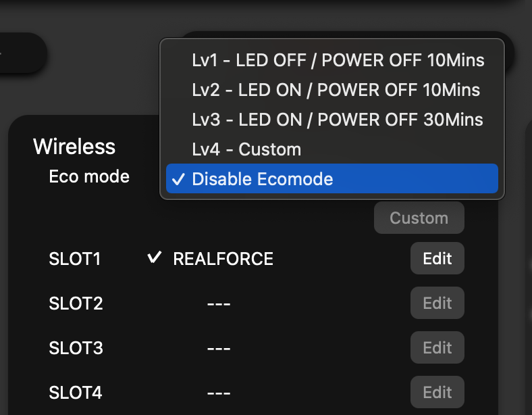The image size is (532, 415).
Task: Click the Wireless section heading
Action: pos(74,147)
